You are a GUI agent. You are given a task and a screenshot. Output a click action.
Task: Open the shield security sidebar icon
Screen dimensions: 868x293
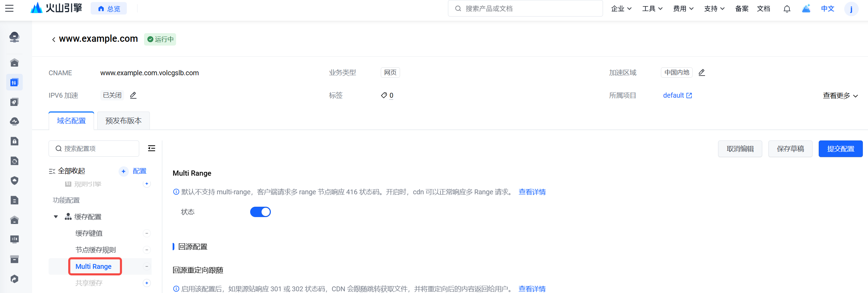point(14,180)
